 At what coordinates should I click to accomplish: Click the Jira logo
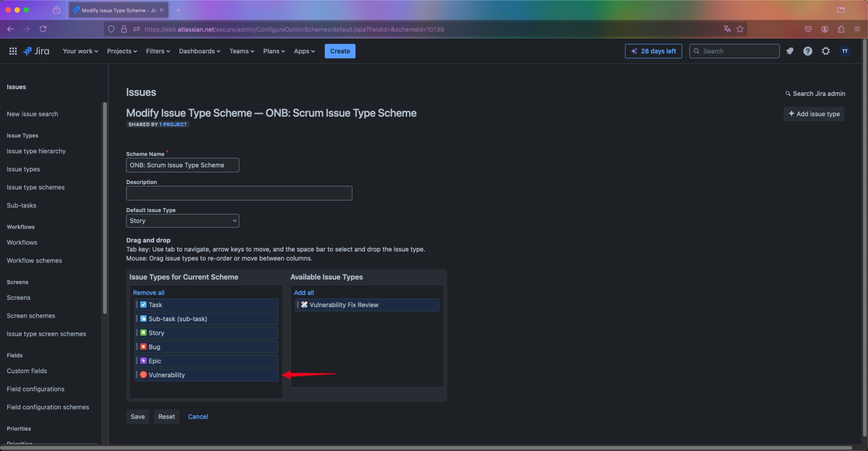point(36,51)
